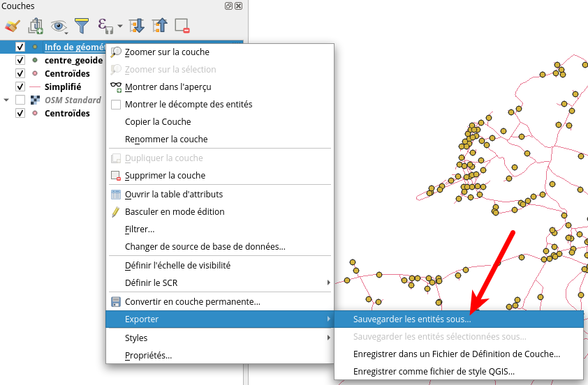Screen dimensions: 588x385
Task: Click the Simplifié line symbol icon
Action: pos(35,87)
